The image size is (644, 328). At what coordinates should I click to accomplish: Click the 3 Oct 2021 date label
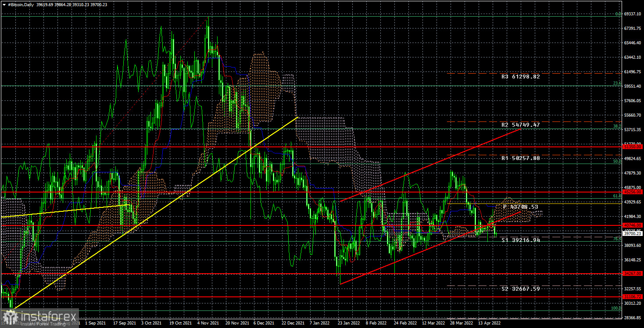[152, 323]
